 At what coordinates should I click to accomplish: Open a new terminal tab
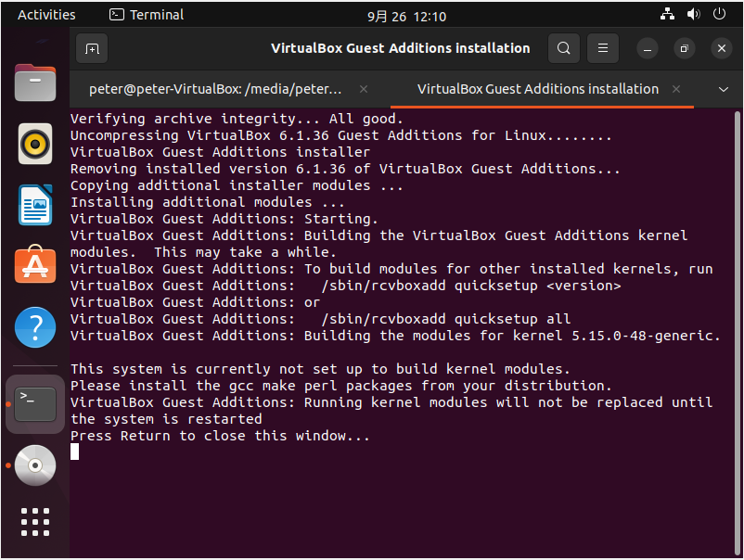pos(92,48)
